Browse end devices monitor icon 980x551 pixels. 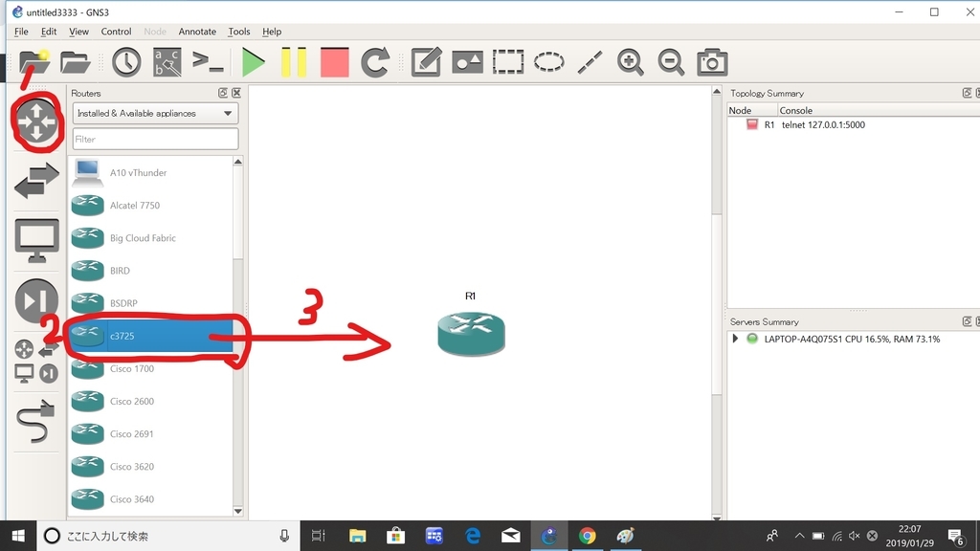36,241
